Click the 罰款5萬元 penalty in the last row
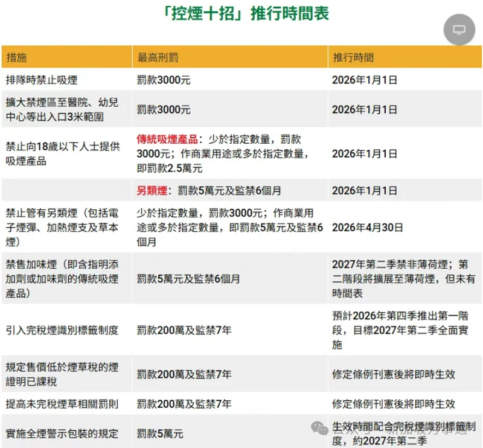 point(159,433)
